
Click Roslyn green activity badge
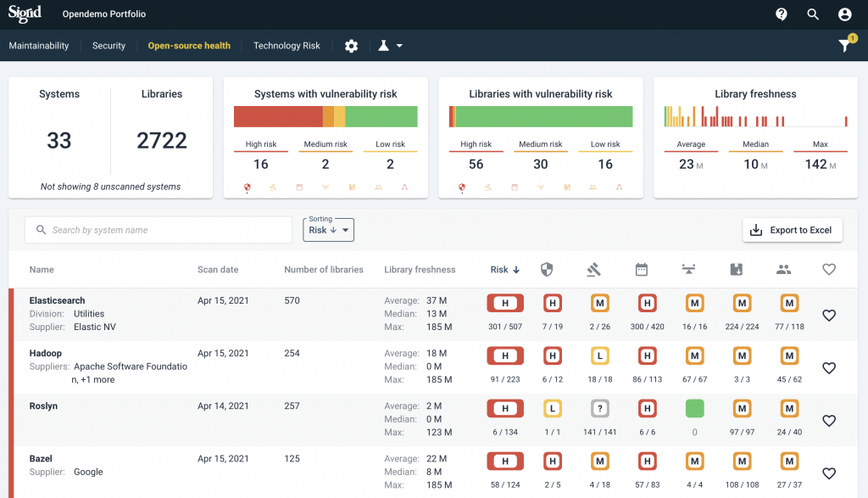[695, 408]
